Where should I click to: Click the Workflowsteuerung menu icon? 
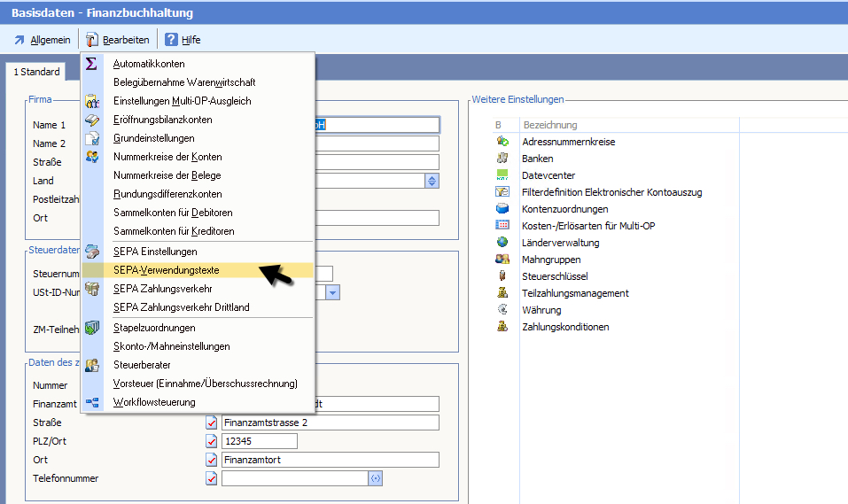pos(92,402)
